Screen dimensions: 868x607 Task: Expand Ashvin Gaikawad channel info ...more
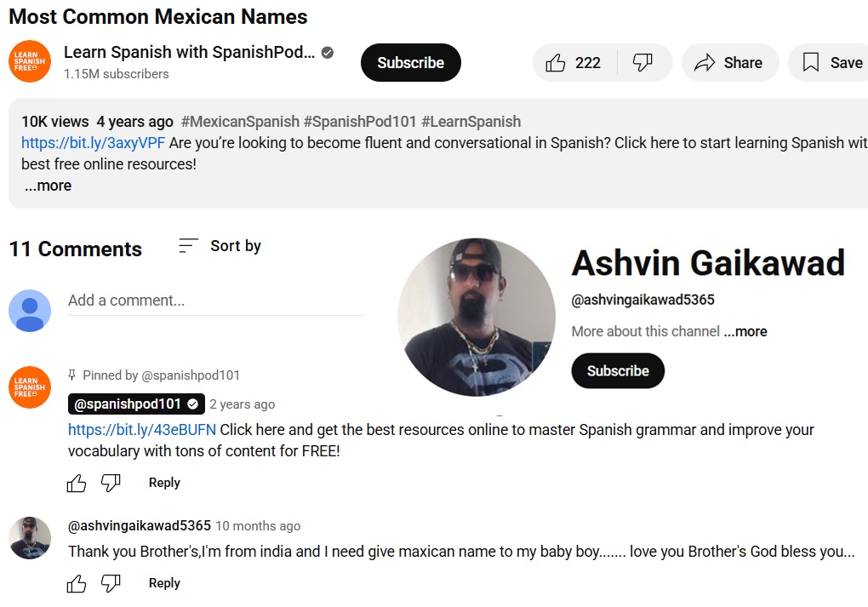tap(745, 331)
